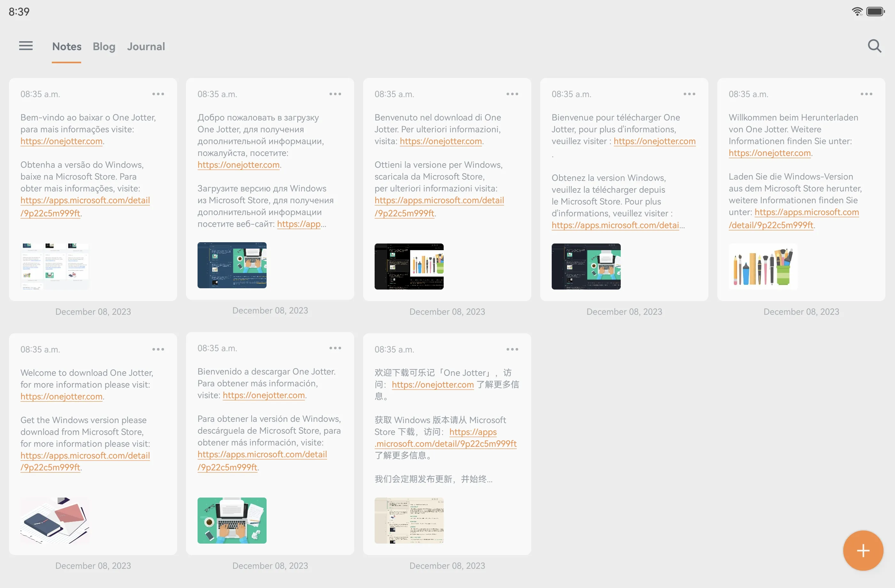
Task: Open overflow menu on Portuguese note
Action: pos(160,94)
